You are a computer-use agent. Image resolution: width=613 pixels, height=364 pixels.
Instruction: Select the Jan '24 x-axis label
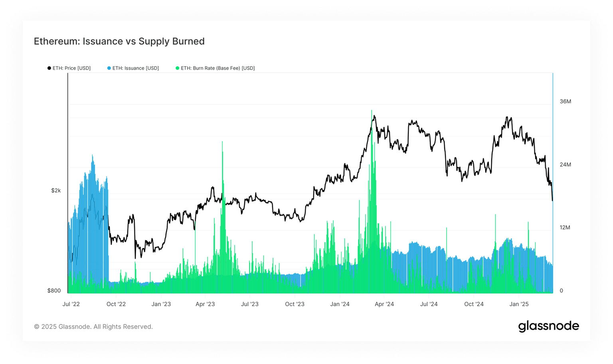pos(340,304)
